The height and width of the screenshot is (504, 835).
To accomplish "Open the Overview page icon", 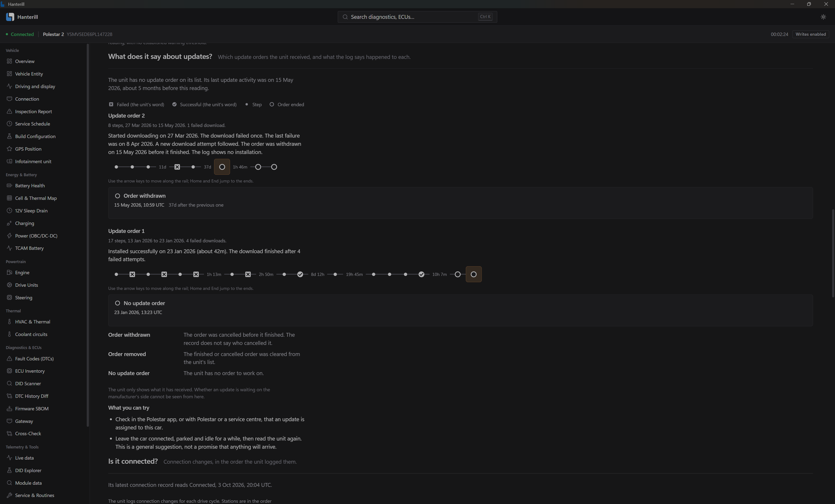I will click(x=9, y=61).
